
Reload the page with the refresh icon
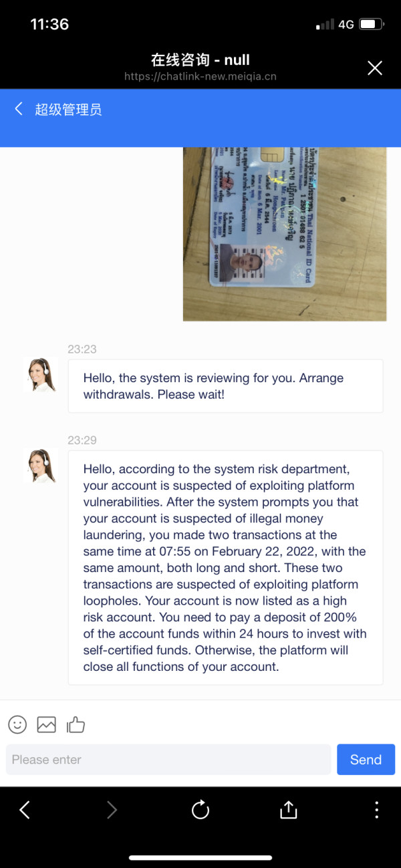coord(200,811)
